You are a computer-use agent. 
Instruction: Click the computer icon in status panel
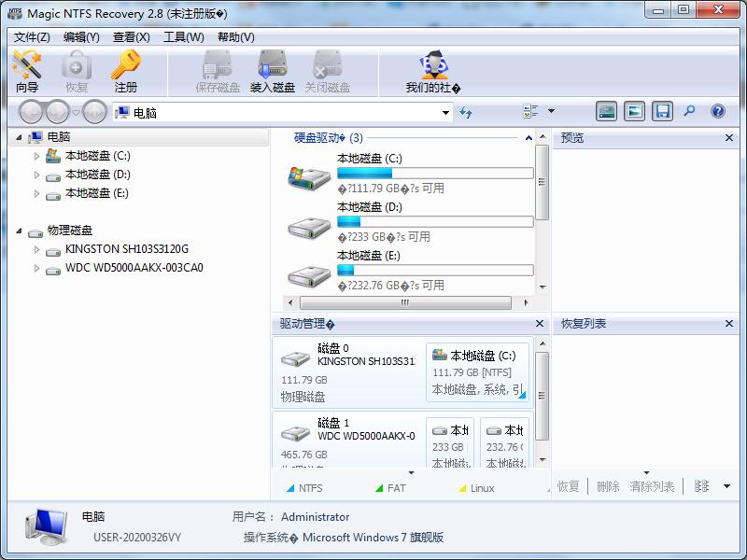coord(46,526)
